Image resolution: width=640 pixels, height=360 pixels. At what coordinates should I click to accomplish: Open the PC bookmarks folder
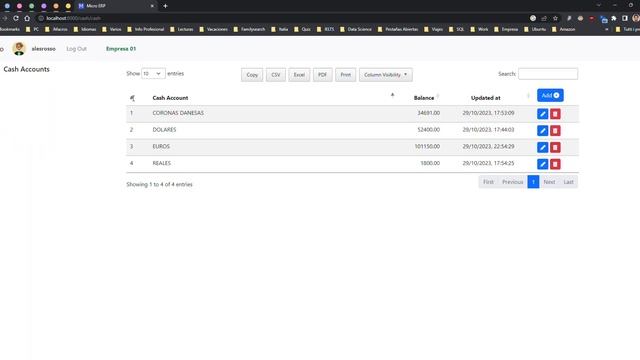32,29
